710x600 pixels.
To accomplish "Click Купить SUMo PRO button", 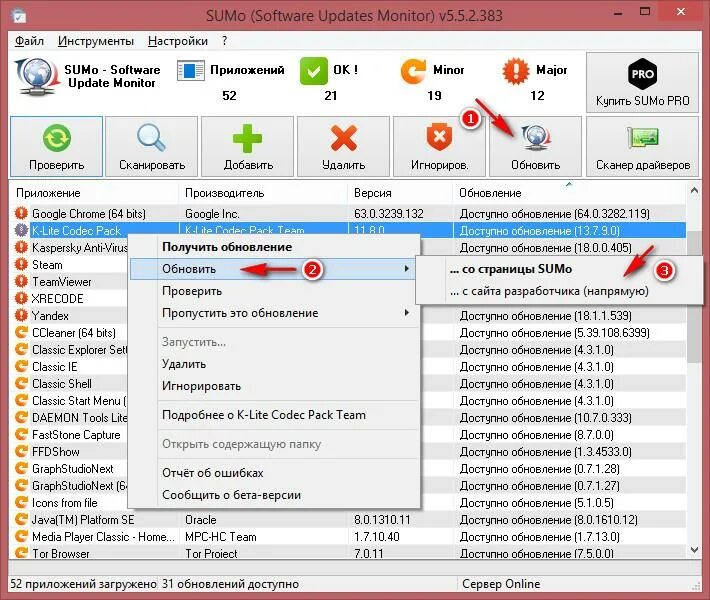I will pyautogui.click(x=643, y=82).
